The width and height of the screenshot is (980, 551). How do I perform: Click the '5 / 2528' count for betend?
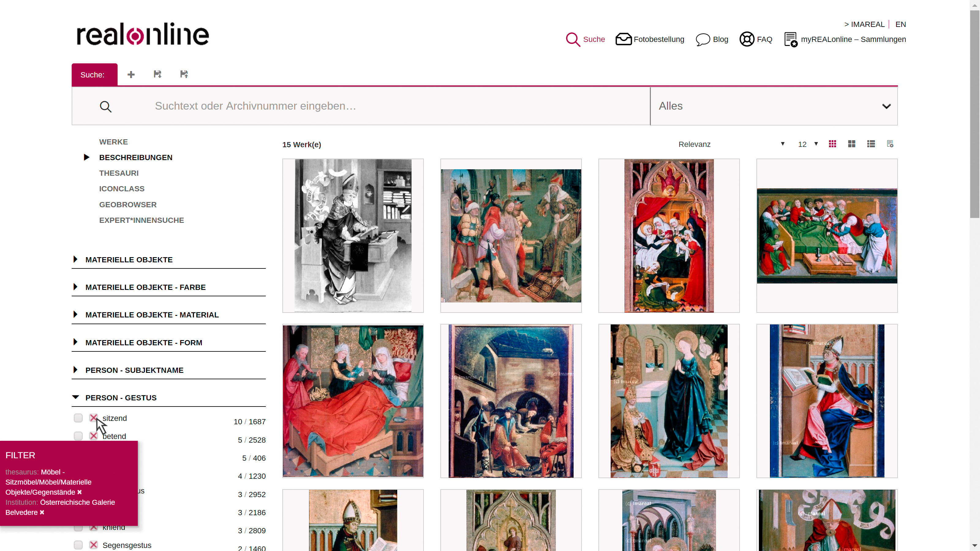[x=251, y=440]
